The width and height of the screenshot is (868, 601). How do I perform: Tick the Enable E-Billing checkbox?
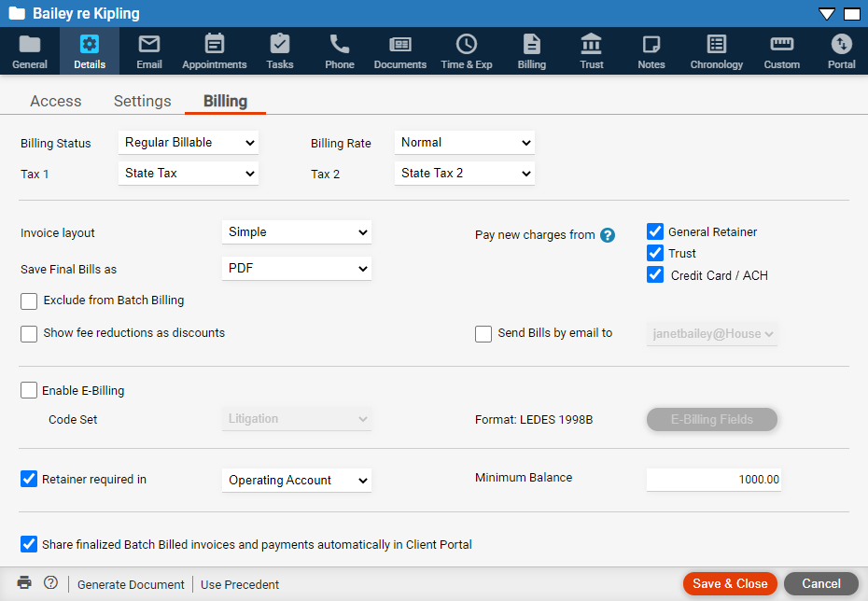point(29,391)
